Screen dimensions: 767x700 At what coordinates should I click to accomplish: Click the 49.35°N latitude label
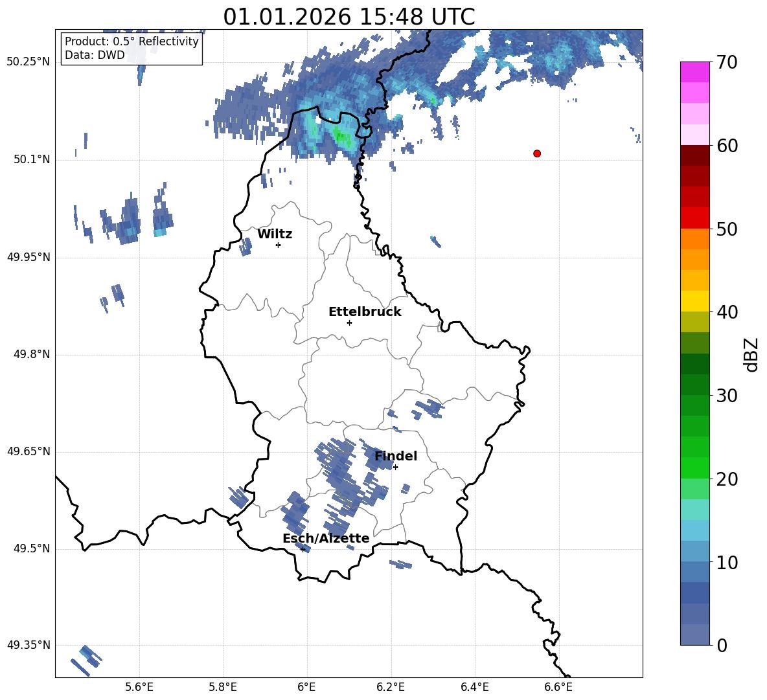(x=29, y=645)
